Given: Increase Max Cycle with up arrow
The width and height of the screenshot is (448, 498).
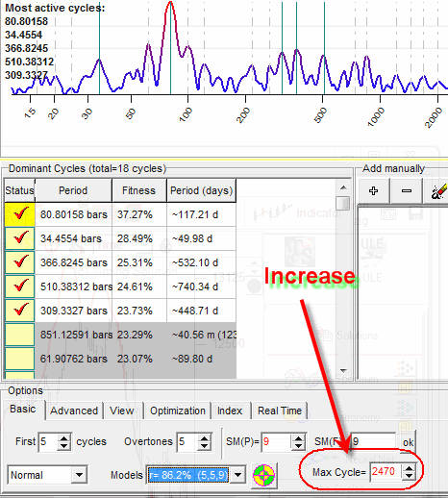Looking at the screenshot, I should [x=409, y=468].
